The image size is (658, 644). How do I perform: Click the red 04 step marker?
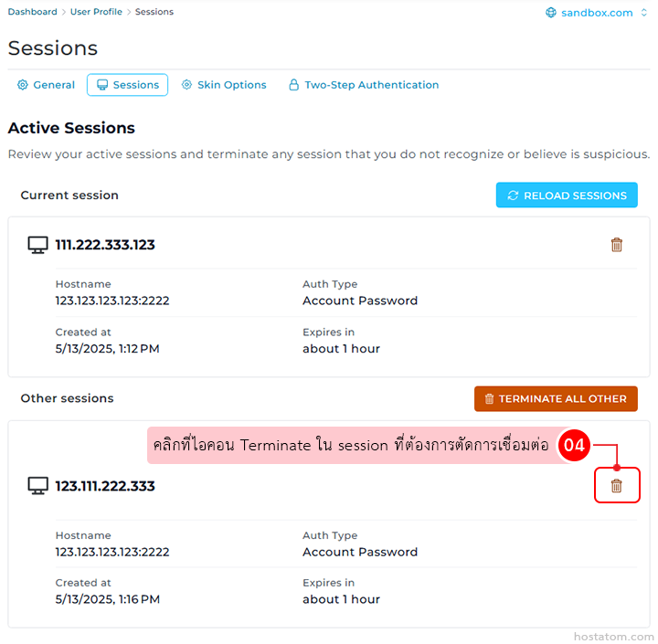click(574, 446)
